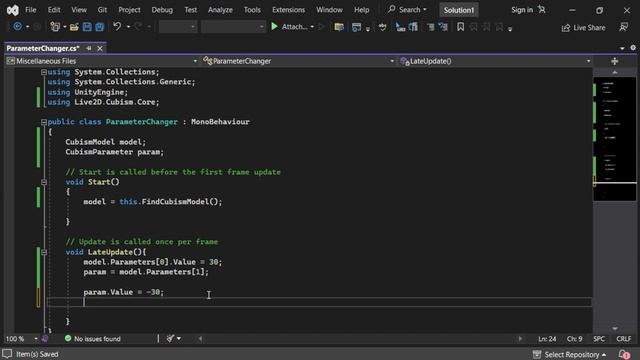The width and height of the screenshot is (640, 360).
Task: Toggle a bookmark with the Bookmark icon
Action: [x=460, y=27]
